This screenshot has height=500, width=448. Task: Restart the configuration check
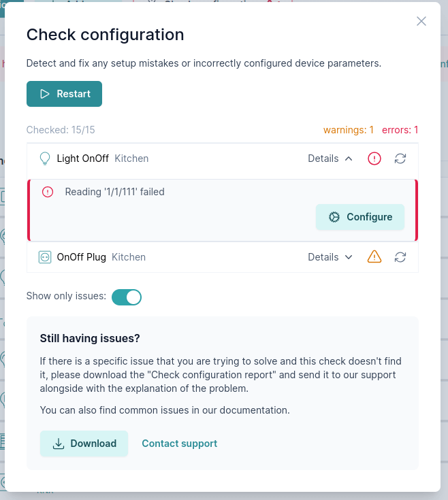(x=64, y=94)
